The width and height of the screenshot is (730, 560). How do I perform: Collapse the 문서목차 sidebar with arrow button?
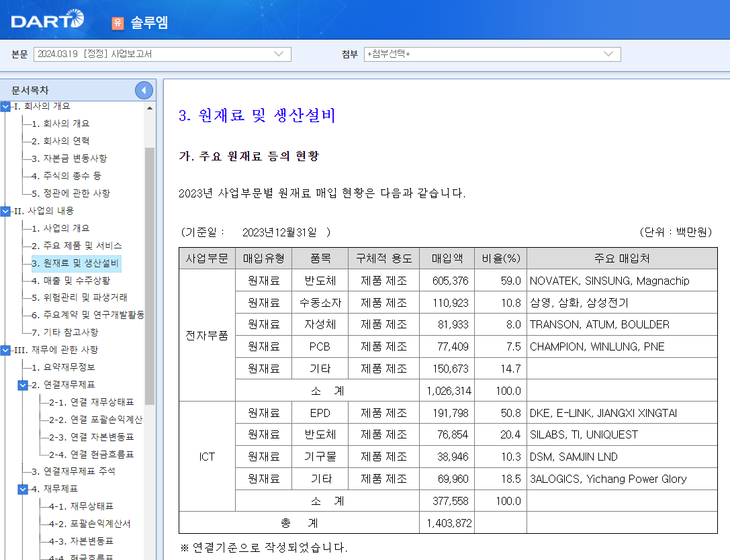coord(143,90)
